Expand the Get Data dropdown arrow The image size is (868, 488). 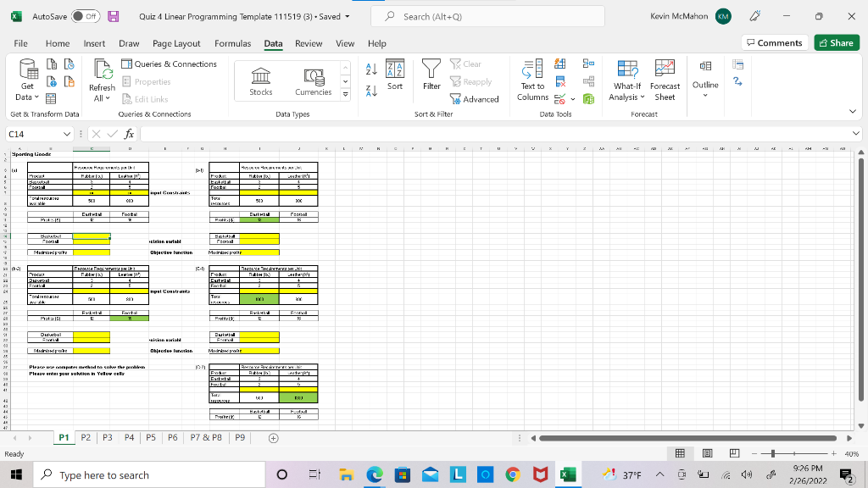click(36, 97)
